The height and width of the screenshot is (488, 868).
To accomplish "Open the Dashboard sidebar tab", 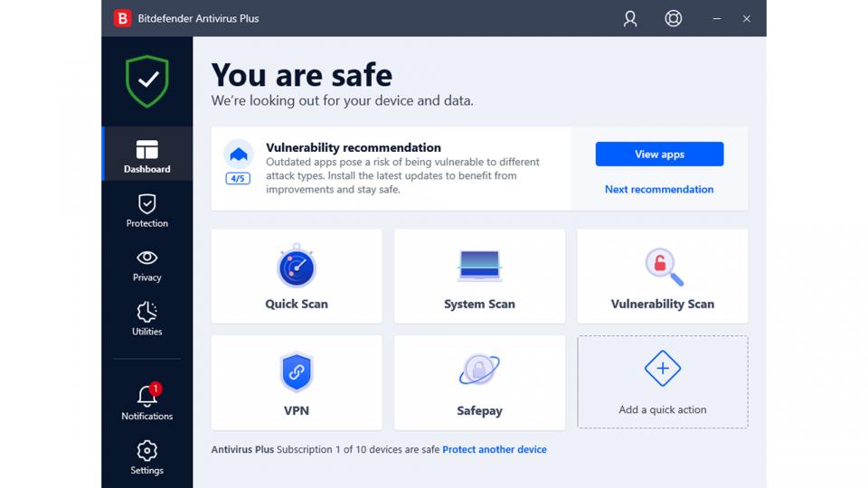I will (x=147, y=154).
